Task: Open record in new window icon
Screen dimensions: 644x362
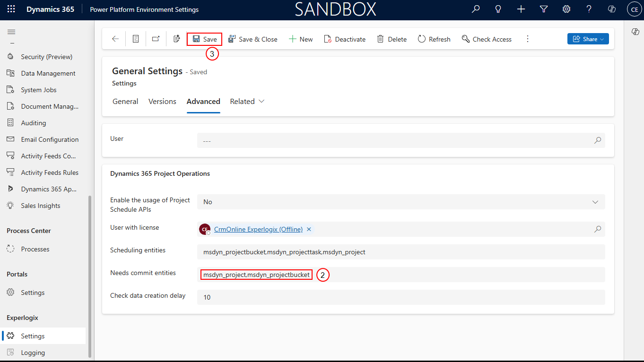Action: [156, 39]
